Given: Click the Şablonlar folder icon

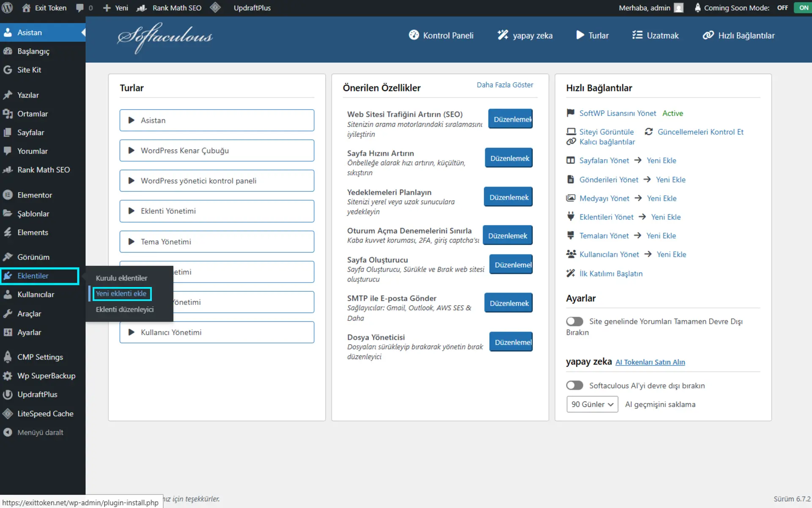Looking at the screenshot, I should [x=8, y=214].
